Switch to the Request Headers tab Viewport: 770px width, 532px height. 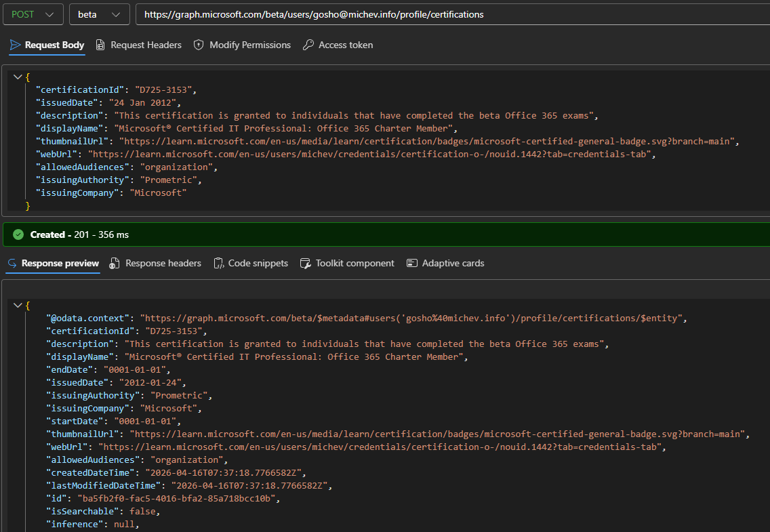pyautogui.click(x=146, y=45)
